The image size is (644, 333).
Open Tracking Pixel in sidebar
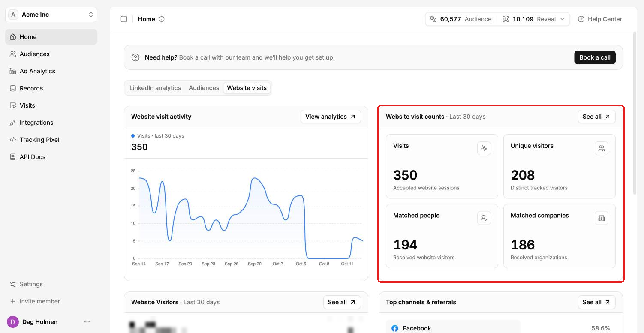click(x=51, y=140)
